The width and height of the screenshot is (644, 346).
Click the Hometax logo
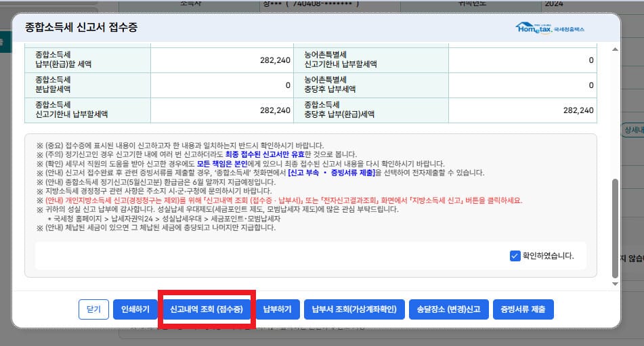point(550,28)
